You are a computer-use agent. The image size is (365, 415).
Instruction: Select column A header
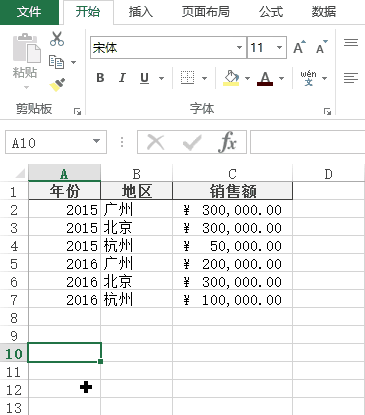point(64,173)
